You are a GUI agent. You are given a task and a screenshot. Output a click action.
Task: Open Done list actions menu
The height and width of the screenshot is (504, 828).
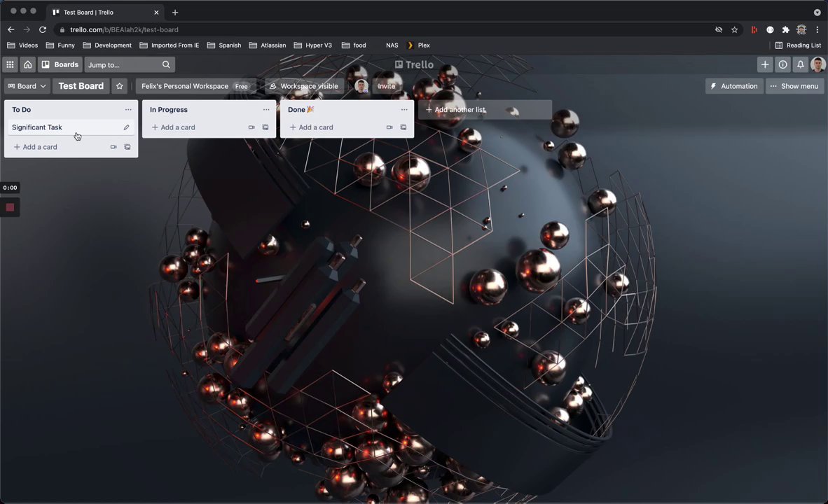click(404, 109)
